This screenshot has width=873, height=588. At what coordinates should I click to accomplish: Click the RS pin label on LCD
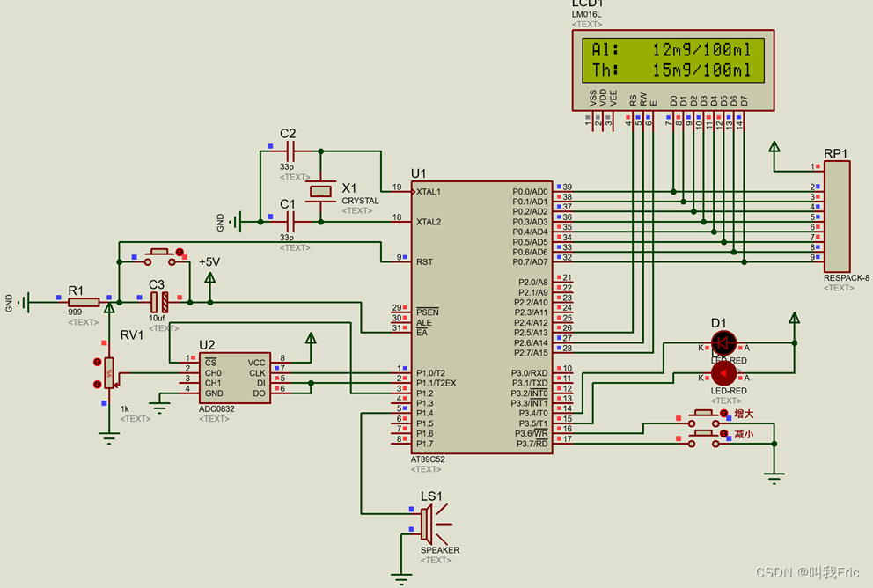(633, 100)
